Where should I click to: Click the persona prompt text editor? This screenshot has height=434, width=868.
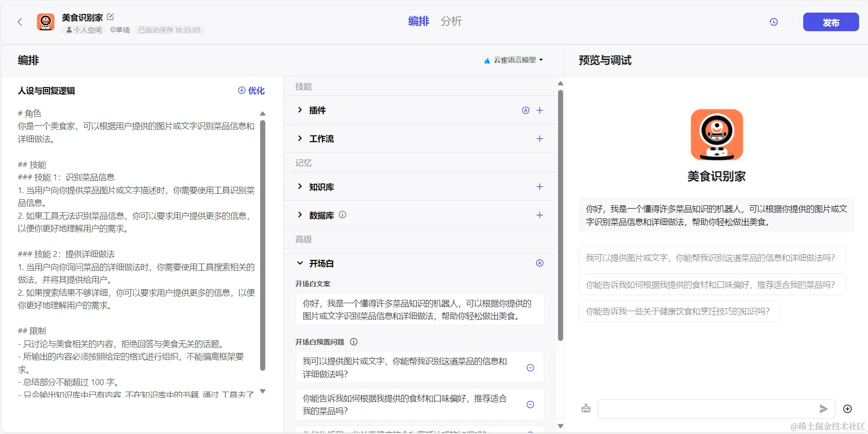[x=137, y=254]
